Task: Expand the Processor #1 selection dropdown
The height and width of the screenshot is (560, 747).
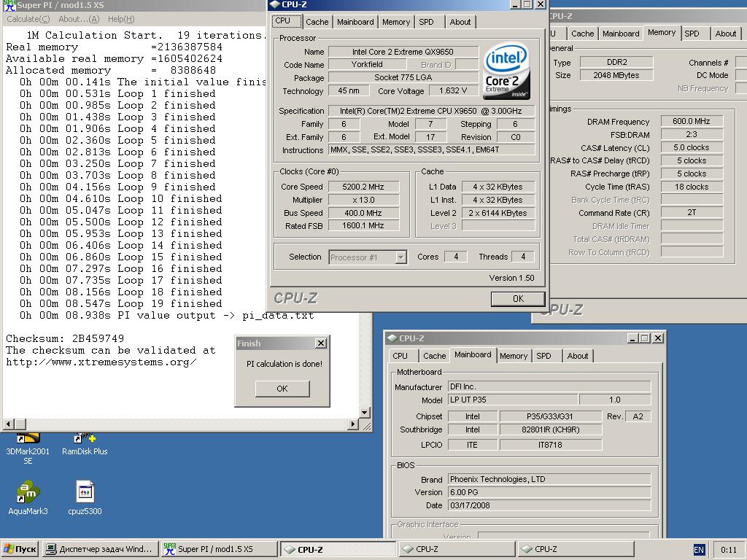Action: tap(401, 257)
